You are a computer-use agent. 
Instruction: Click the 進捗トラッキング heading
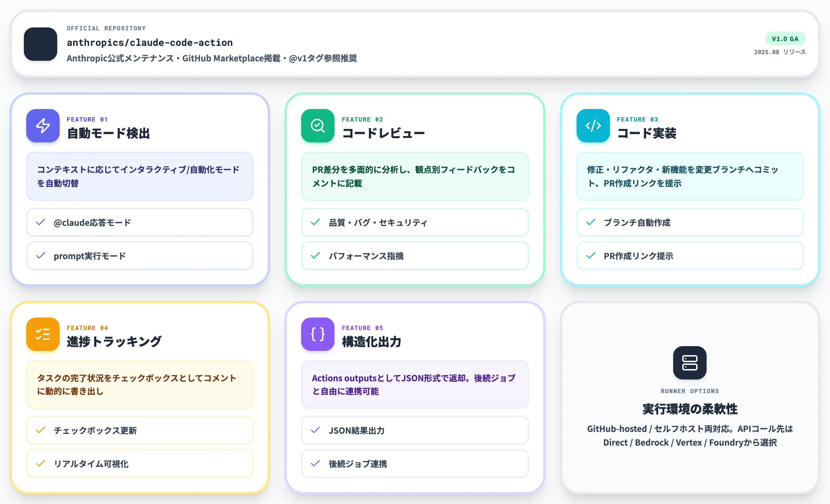pyautogui.click(x=114, y=341)
